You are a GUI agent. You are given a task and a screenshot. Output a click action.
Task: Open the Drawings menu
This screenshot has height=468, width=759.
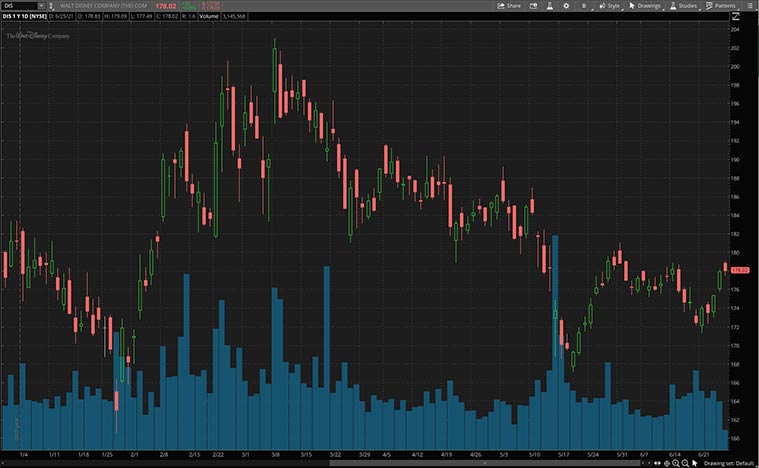click(645, 5)
